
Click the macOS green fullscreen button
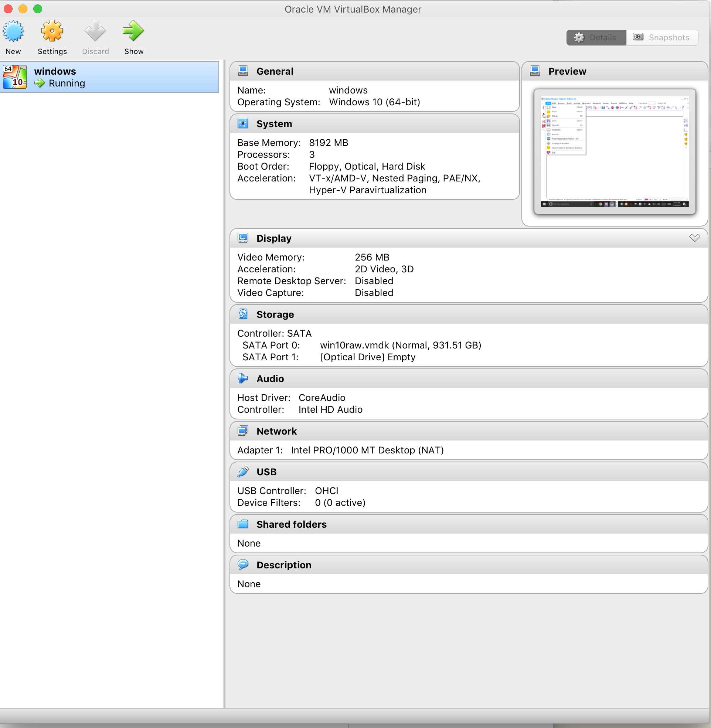[38, 8]
